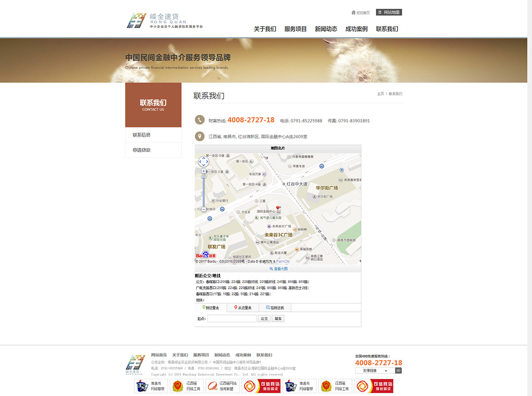Switch to the 在附近找 tab

[275, 308]
